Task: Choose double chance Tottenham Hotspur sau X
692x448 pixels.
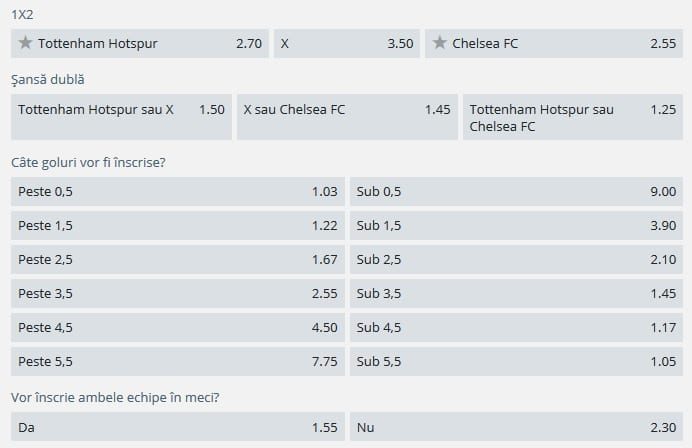Action: tap(121, 110)
